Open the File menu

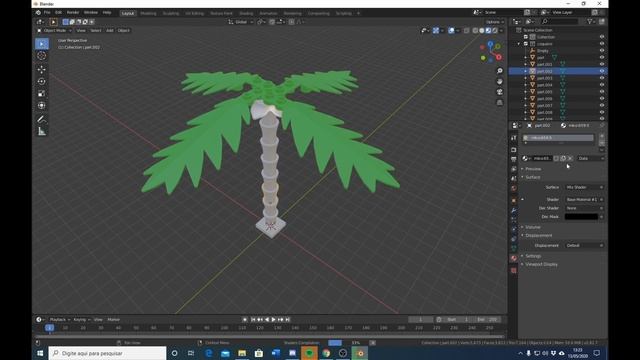[x=47, y=13]
